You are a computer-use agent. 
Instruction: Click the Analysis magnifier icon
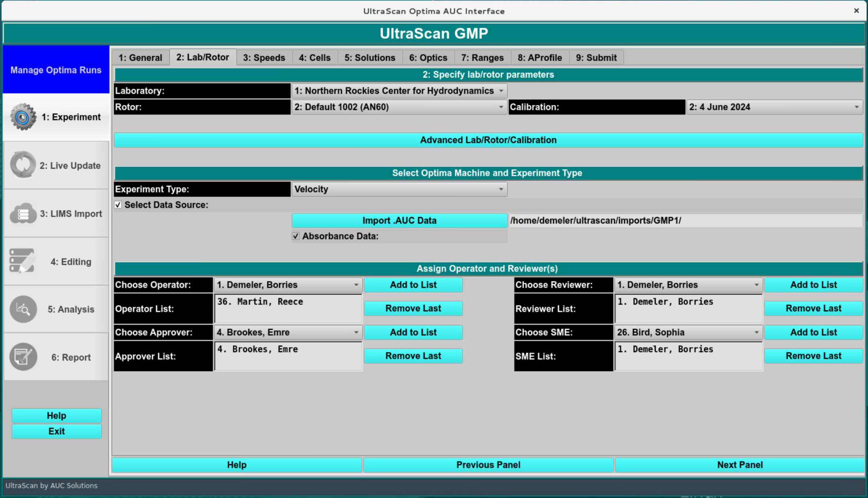(x=23, y=309)
